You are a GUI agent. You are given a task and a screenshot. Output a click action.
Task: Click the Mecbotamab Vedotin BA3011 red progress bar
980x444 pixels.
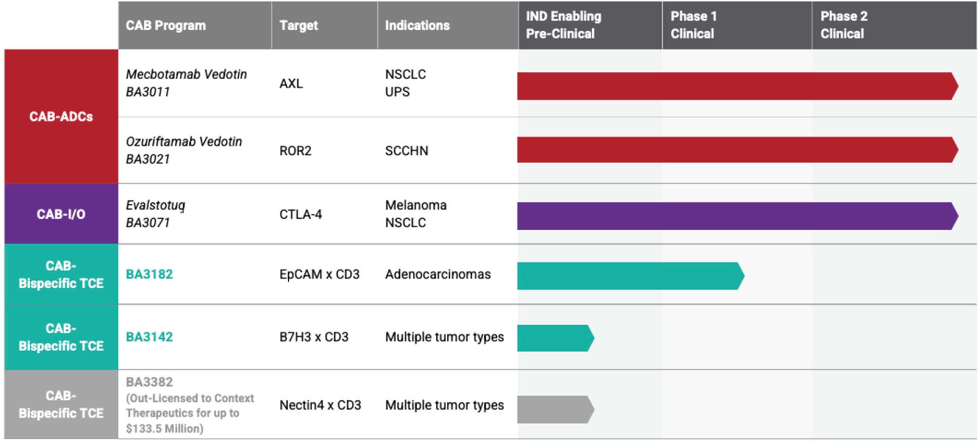(736, 86)
